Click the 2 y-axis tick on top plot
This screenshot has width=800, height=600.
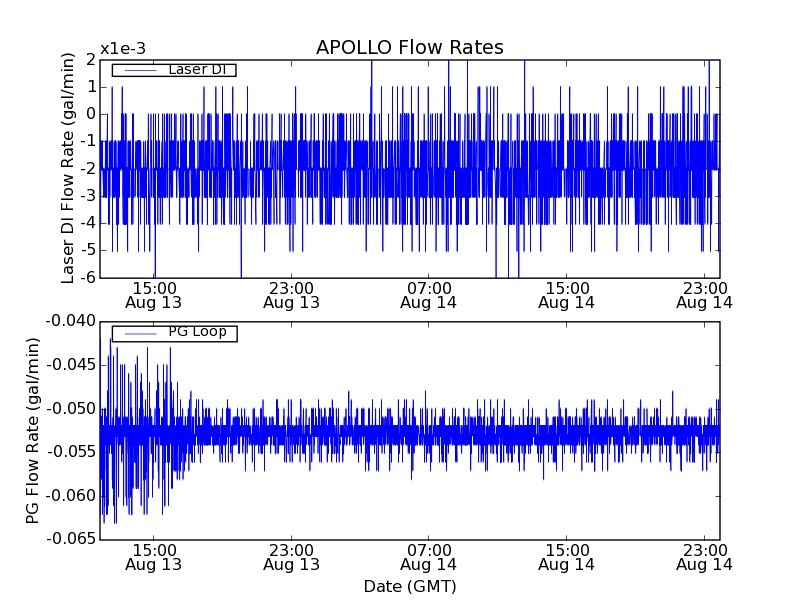pos(90,59)
